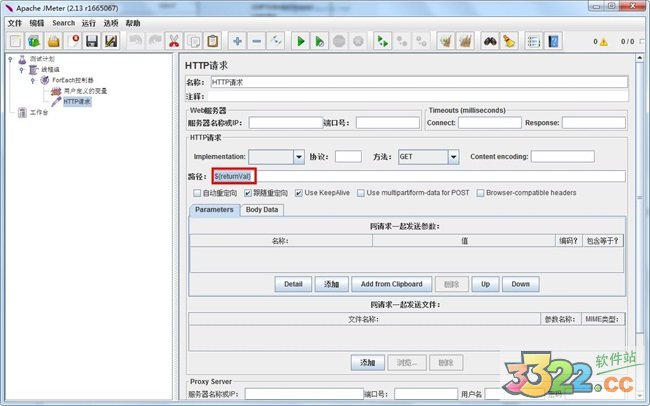
Task: Click the Reset Search icon
Action: click(509, 41)
